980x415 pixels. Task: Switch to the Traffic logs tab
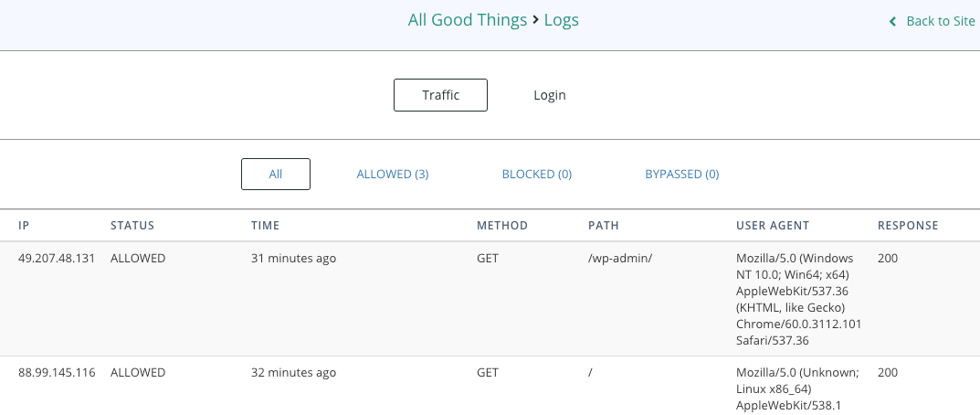point(440,95)
